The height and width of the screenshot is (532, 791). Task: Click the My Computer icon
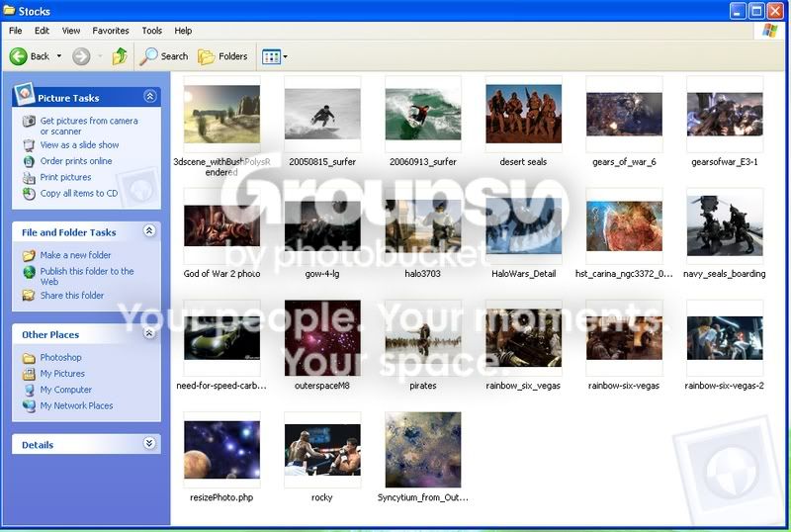tap(29, 391)
